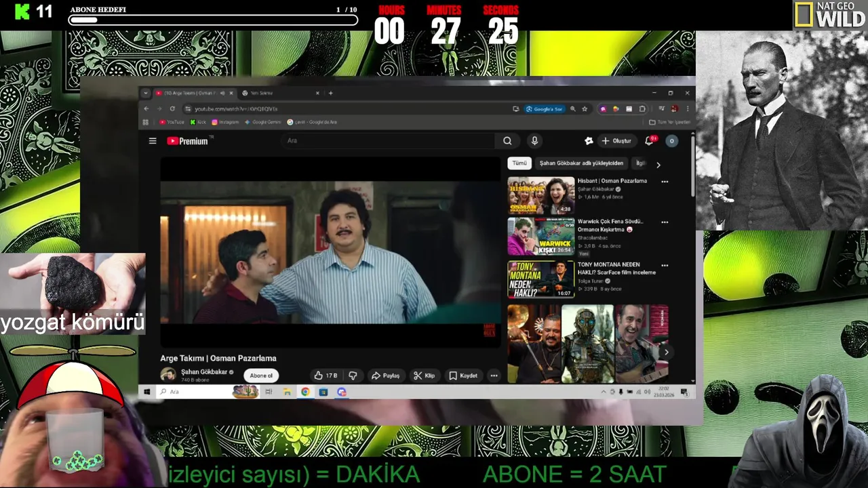Click the YouTube Ara search field
The image size is (868, 488).
388,141
